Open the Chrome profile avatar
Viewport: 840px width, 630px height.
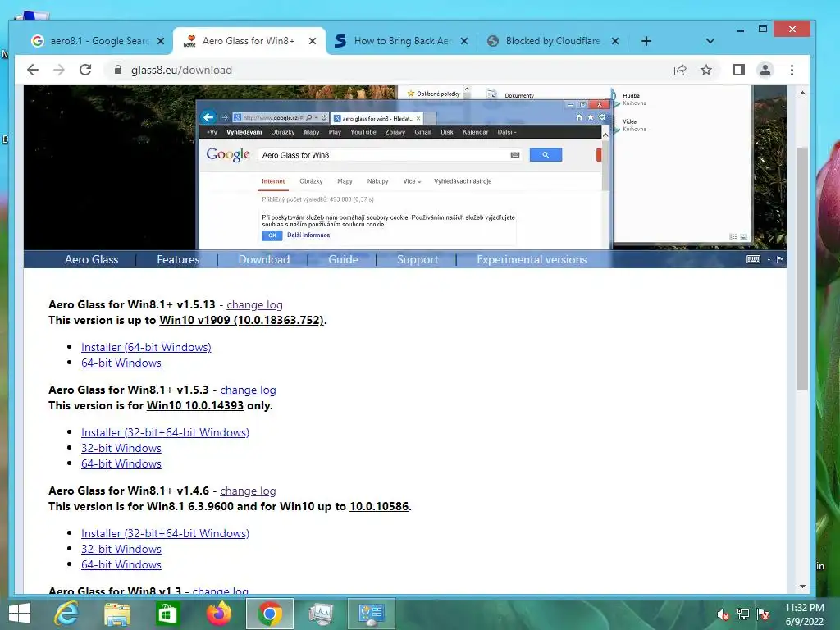[x=765, y=71]
